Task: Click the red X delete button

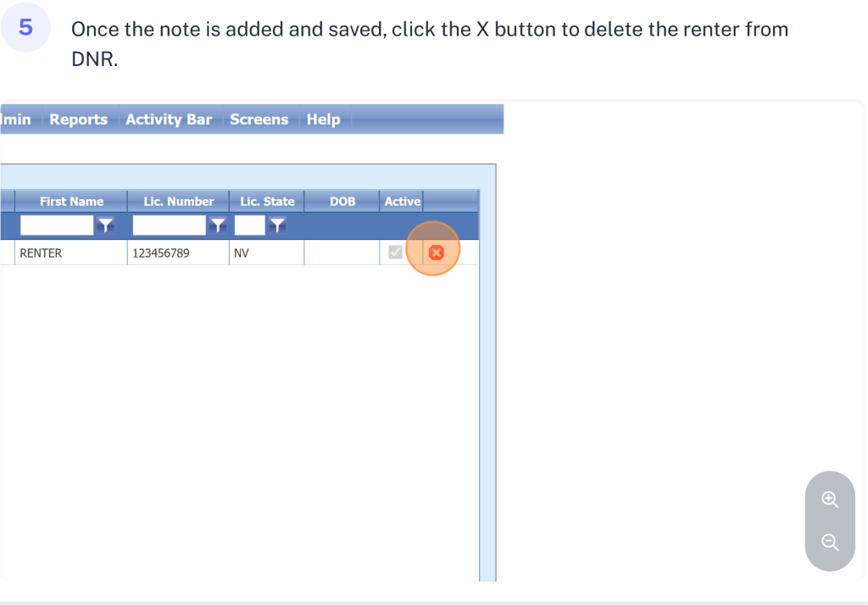Action: 436,253
